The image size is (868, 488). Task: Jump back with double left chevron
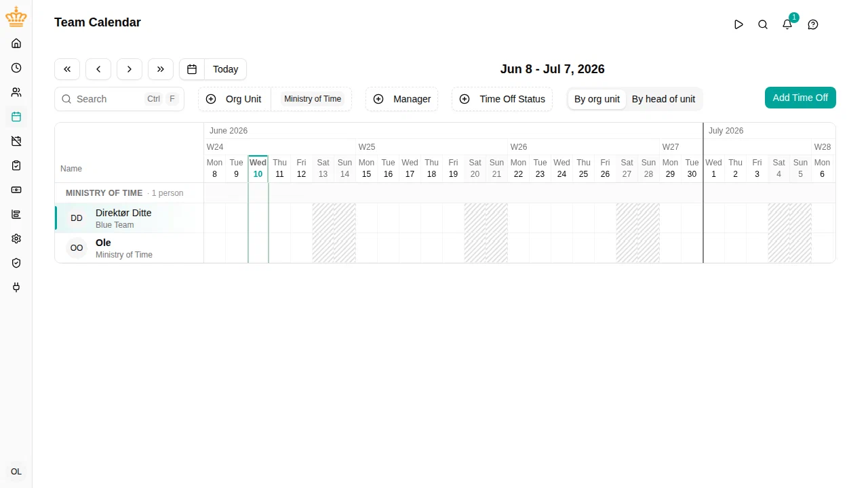pyautogui.click(x=67, y=69)
